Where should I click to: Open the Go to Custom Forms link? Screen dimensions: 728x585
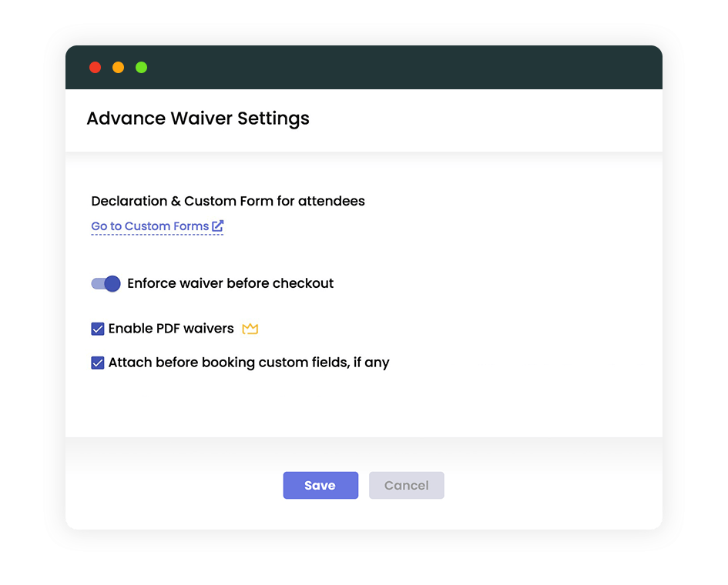pos(149,226)
